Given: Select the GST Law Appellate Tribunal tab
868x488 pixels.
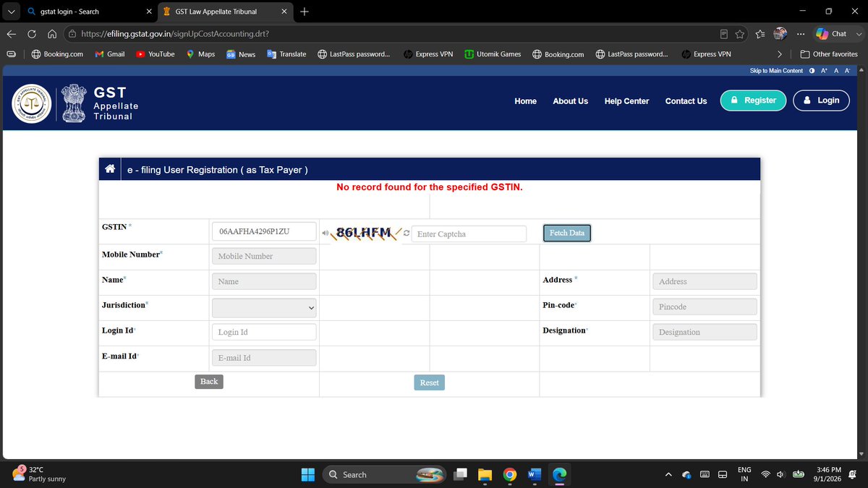Looking at the screenshot, I should click(x=224, y=12).
